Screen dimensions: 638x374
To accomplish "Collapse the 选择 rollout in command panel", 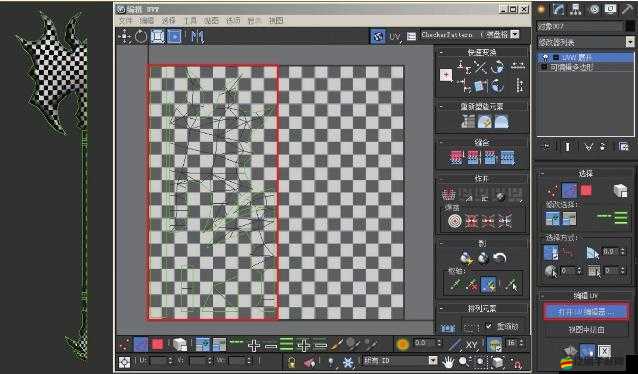I will (x=542, y=174).
